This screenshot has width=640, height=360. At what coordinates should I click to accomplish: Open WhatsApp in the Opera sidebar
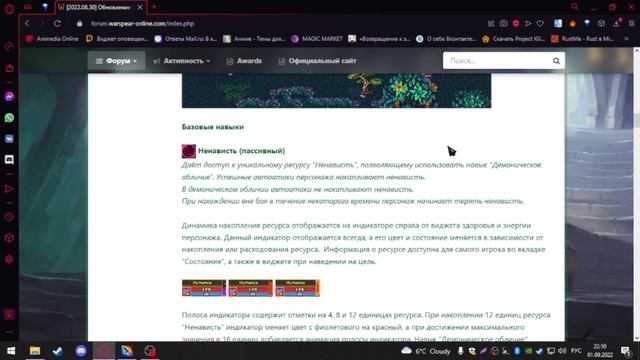(9, 118)
